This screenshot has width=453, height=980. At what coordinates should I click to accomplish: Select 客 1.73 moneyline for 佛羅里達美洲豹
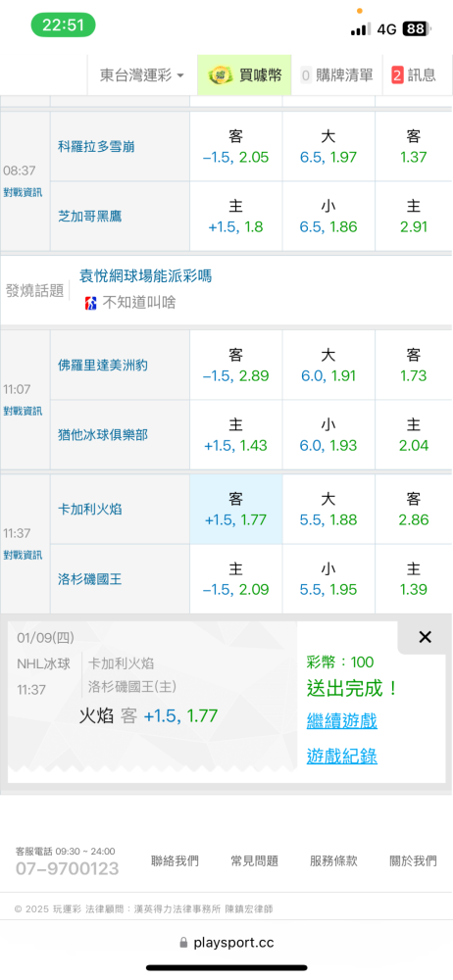coord(414,365)
